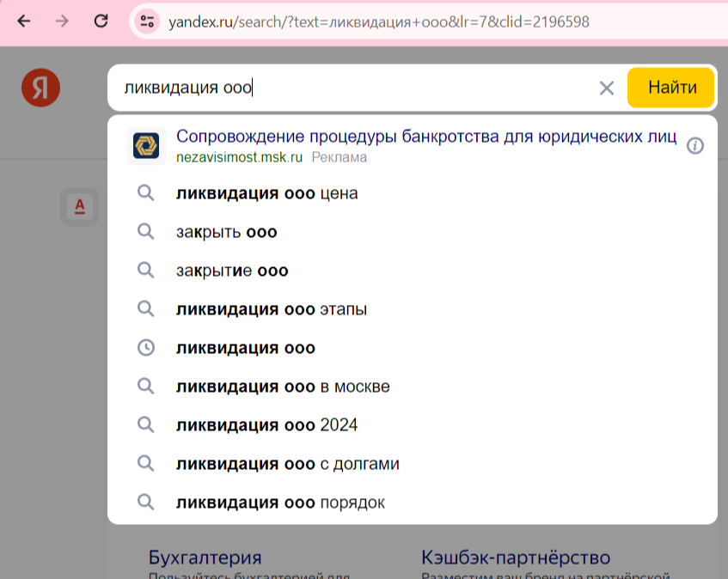Screen dimensions: 728x579
Task: Select suggestion ликвидация ооо с долгами
Action: tap(287, 464)
